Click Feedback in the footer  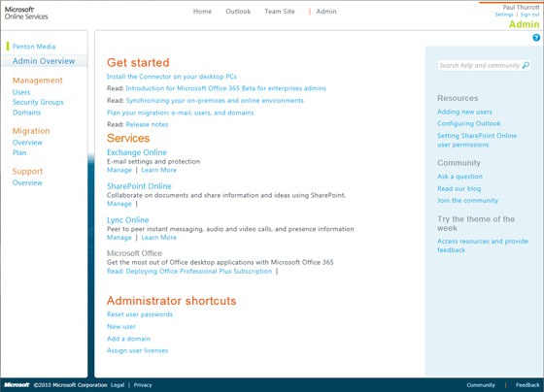(x=527, y=384)
